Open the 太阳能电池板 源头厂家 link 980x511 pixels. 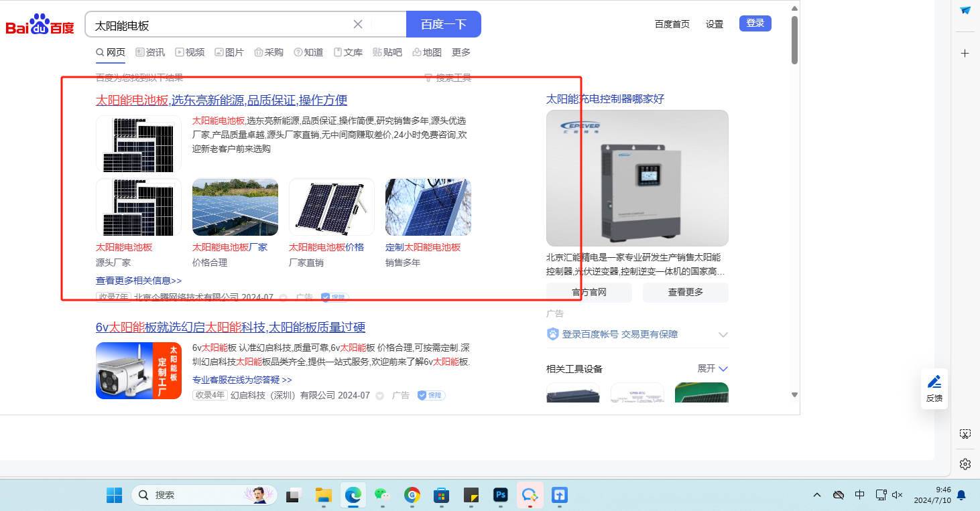(x=124, y=247)
